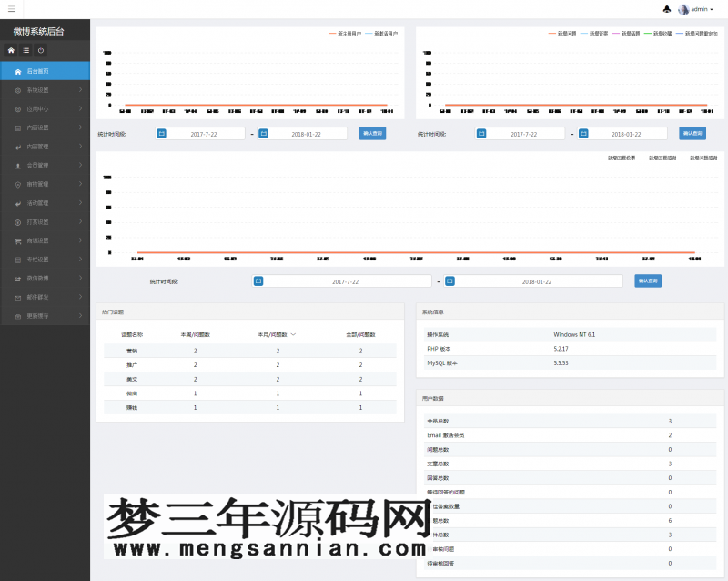Click the refresh icon in the sidebar header
728x581 pixels.
(x=40, y=50)
